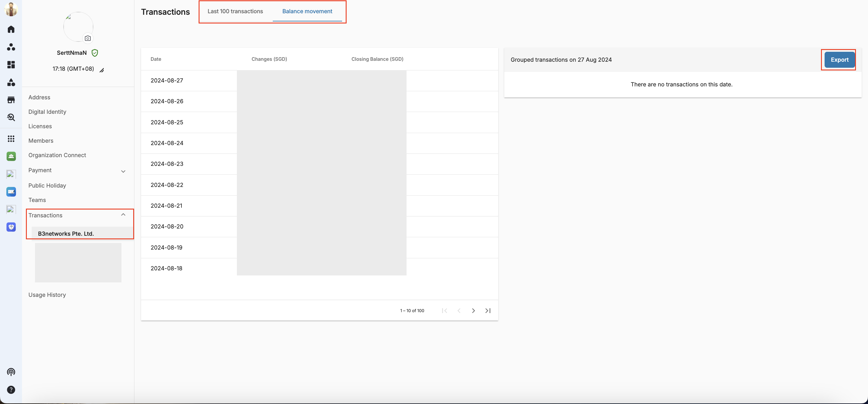Edit timezone with pencil icon next to 17:18
Viewport: 868px width, 404px height.
102,70
